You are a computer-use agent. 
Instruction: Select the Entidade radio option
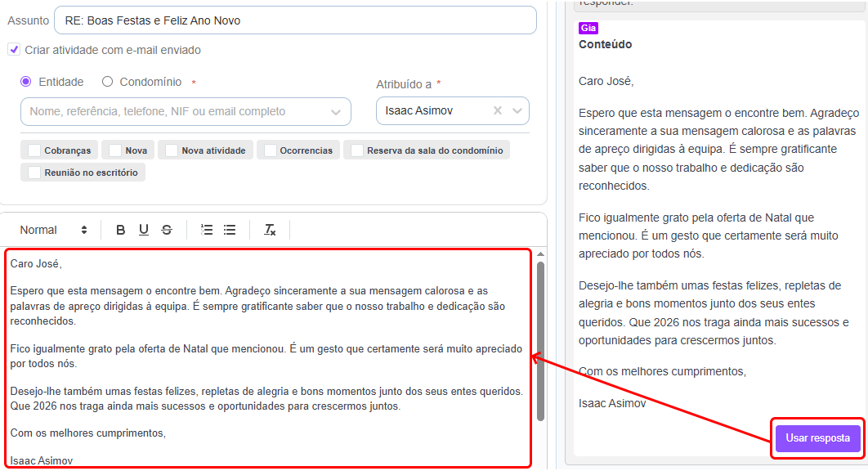click(26, 82)
